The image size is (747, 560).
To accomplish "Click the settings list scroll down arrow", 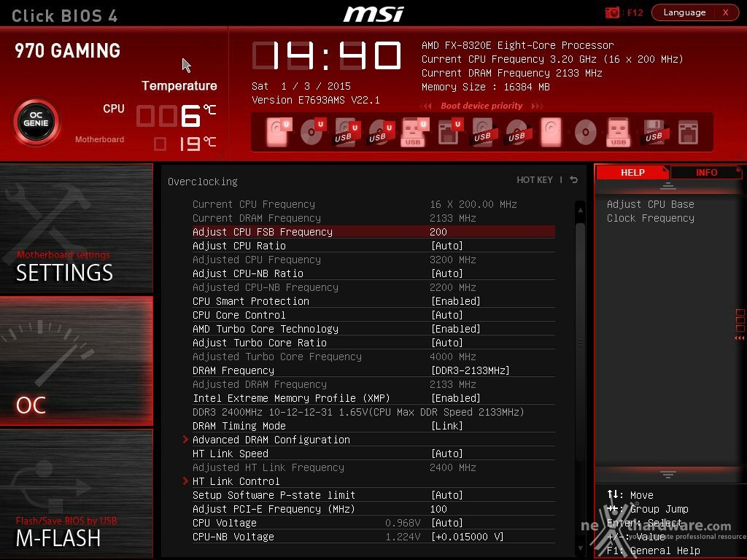I will 580,548.
